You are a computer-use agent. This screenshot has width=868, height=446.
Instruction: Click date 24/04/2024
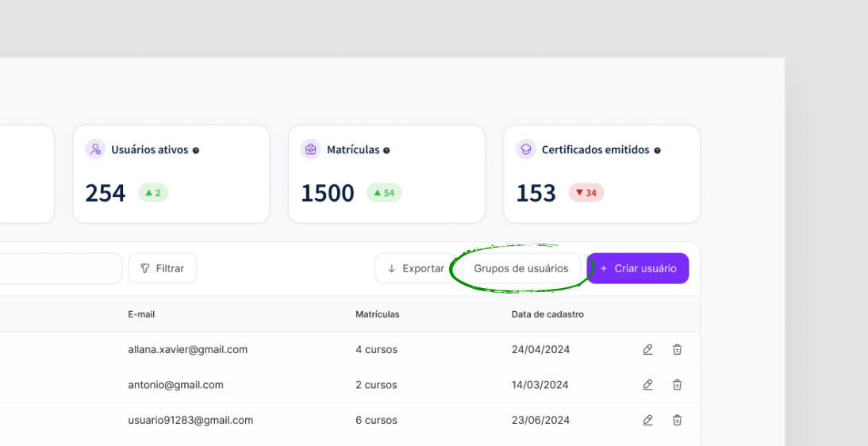[x=541, y=350]
